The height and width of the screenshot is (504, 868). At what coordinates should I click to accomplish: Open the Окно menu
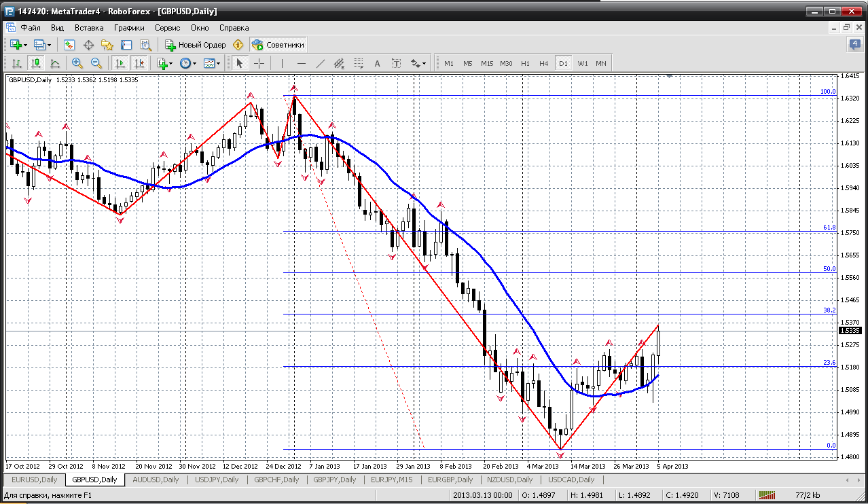click(x=200, y=28)
